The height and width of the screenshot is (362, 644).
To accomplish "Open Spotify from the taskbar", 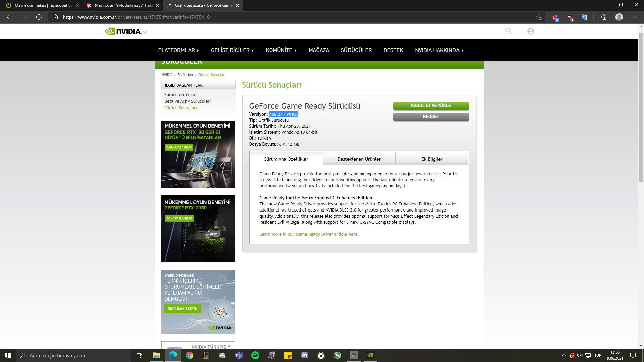I will coord(255,355).
